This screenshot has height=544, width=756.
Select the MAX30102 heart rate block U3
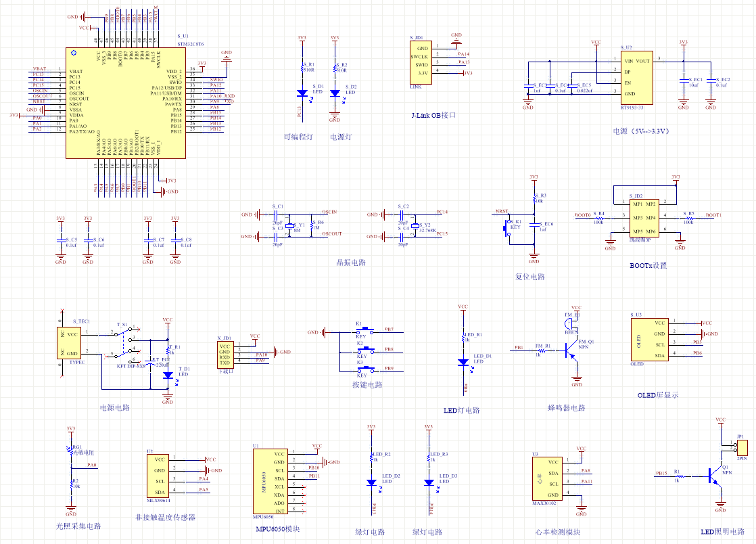[x=547, y=478]
